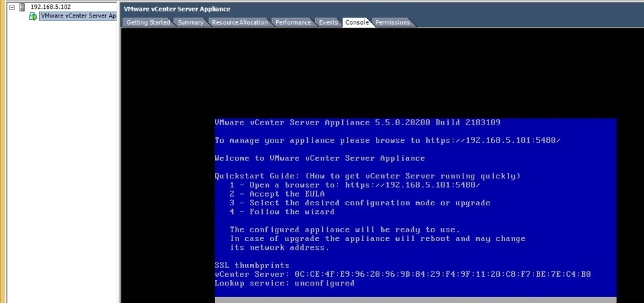Click the VMware vCenter Server Appliance panel title
644x303 pixels.
(x=177, y=9)
